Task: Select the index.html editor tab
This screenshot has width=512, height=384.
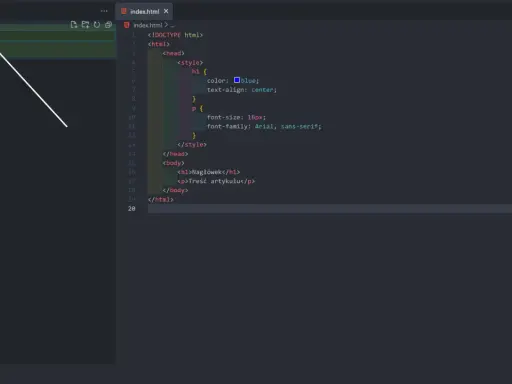Action: pos(144,11)
